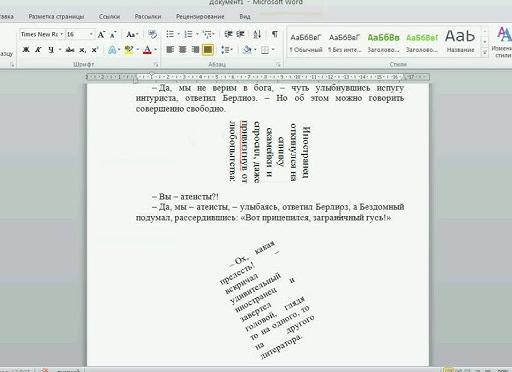This screenshot has height=372, width=512.
Task: Open Paragraph dialog launcher
Action: click(x=278, y=65)
